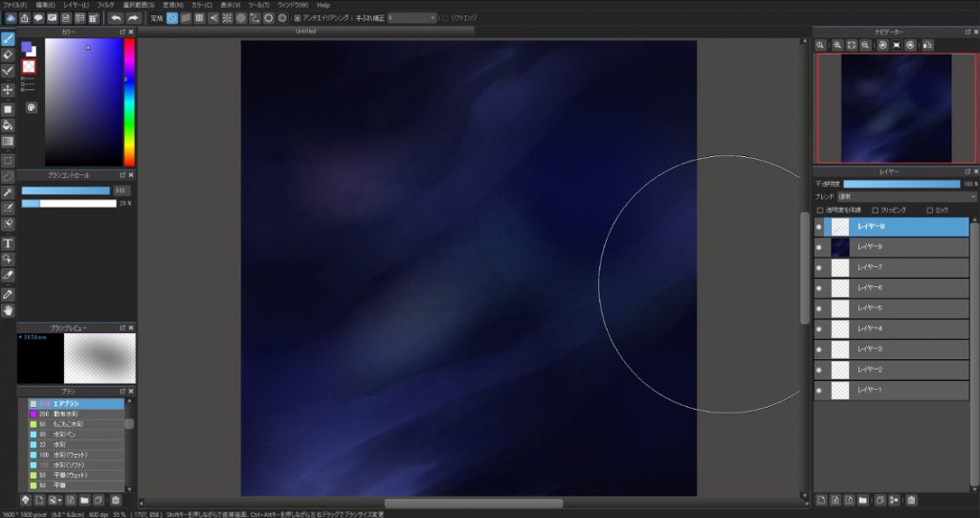The image size is (980, 518).
Task: Click the Navigator fit-to-window icon
Action: [x=851, y=45]
